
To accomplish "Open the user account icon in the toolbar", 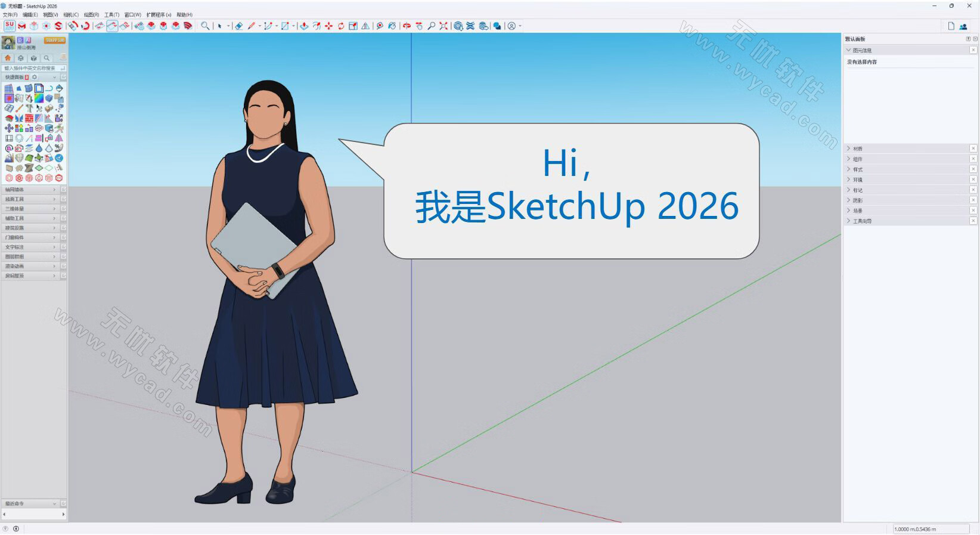I will click(511, 26).
